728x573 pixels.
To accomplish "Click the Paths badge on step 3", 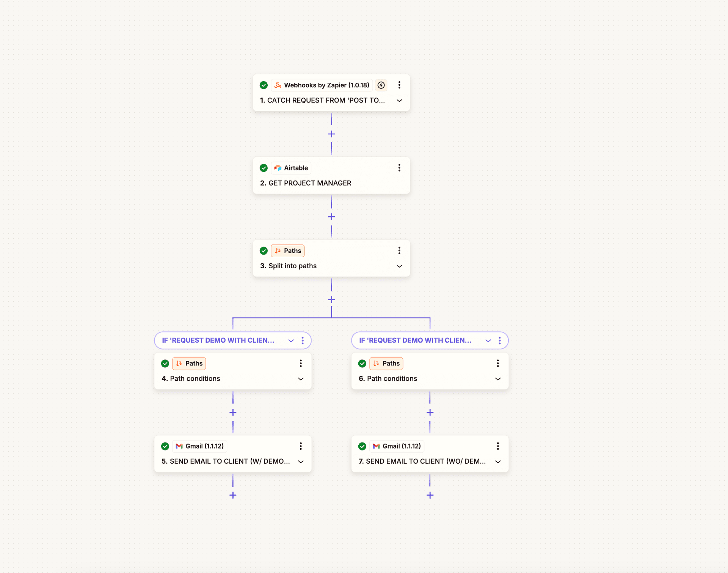I will [x=288, y=250].
